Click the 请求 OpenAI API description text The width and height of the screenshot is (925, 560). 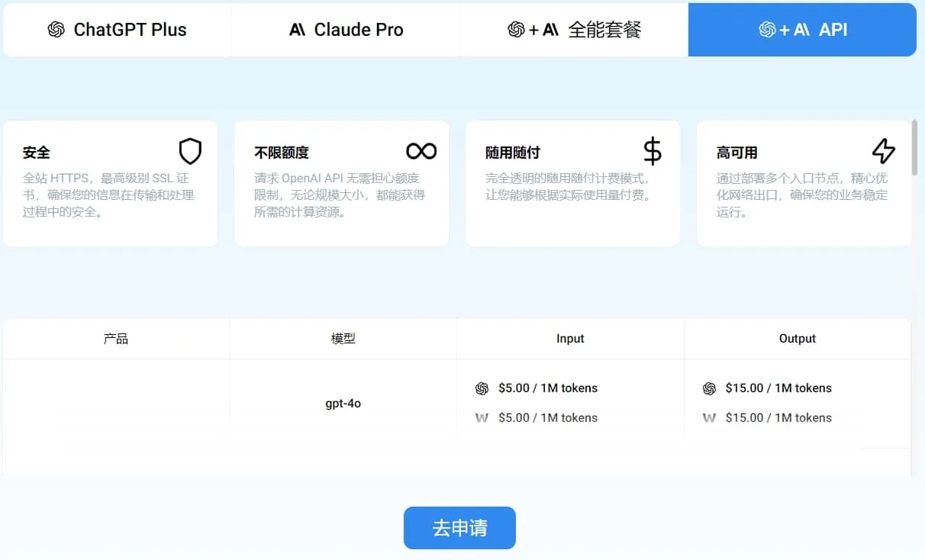click(x=340, y=195)
